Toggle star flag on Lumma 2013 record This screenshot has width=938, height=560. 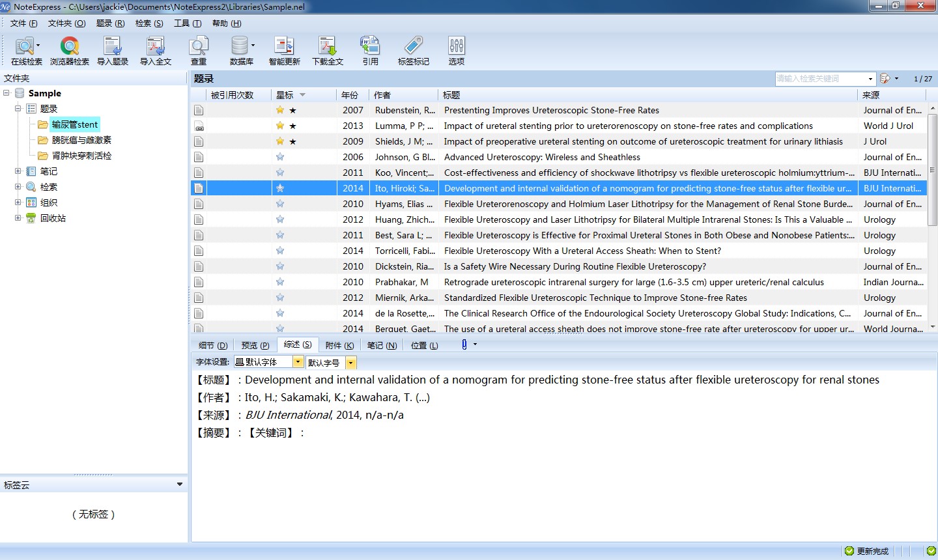[x=280, y=126]
